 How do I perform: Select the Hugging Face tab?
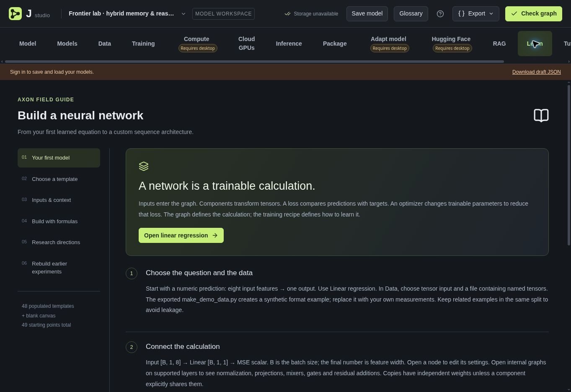[x=451, y=44]
